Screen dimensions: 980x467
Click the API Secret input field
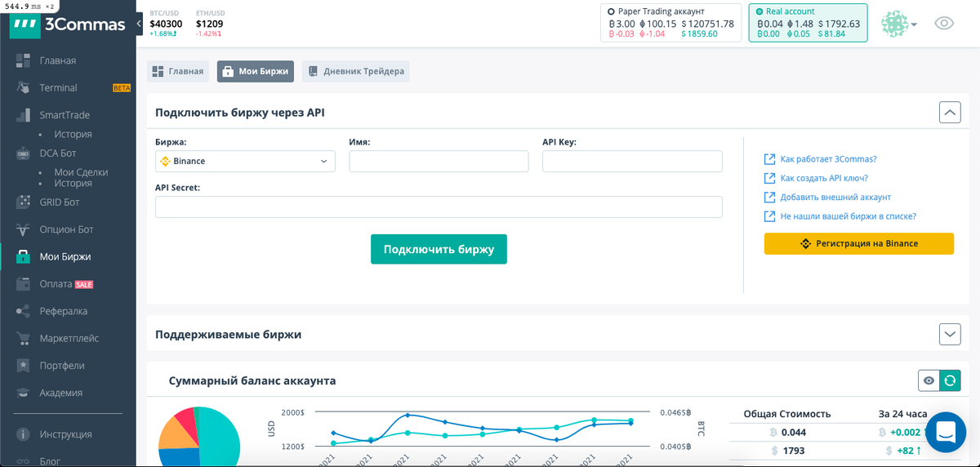439,207
